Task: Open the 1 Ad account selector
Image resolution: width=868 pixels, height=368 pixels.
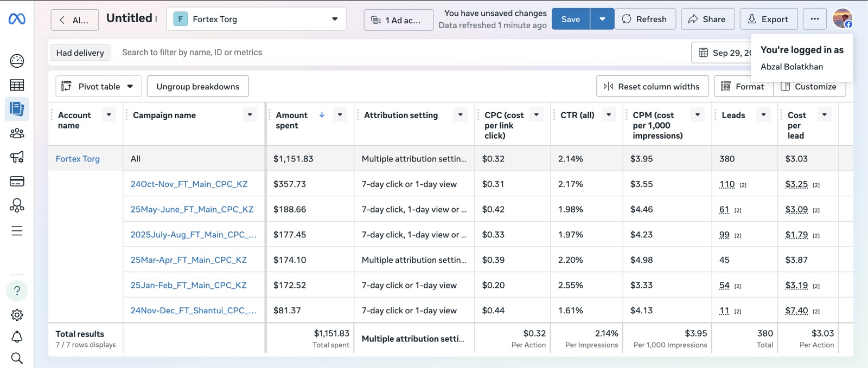Action: [399, 20]
